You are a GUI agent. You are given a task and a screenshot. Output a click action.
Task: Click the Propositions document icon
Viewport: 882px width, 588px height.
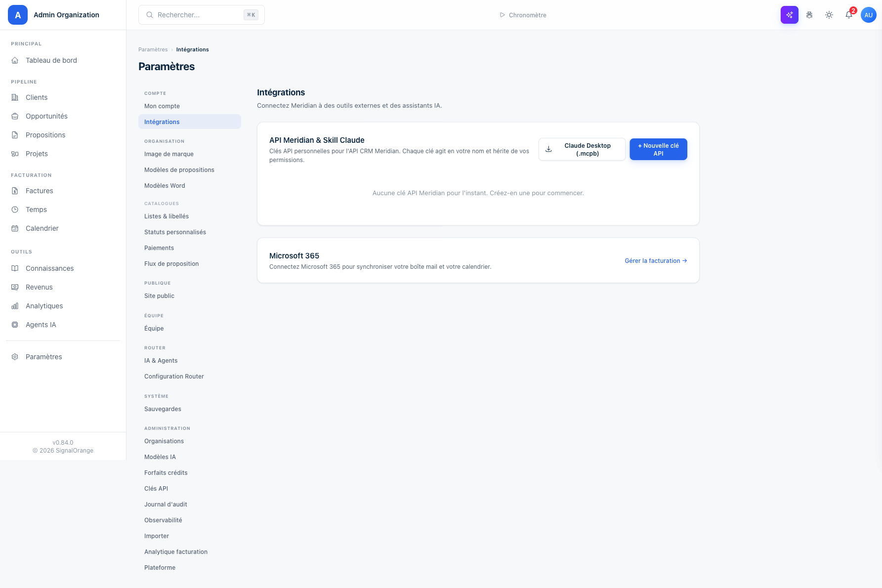point(15,135)
